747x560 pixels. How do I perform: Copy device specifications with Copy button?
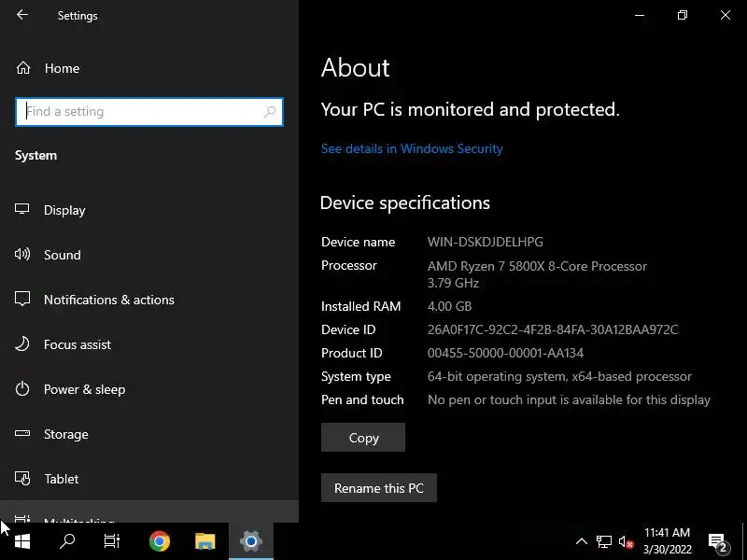coord(363,438)
